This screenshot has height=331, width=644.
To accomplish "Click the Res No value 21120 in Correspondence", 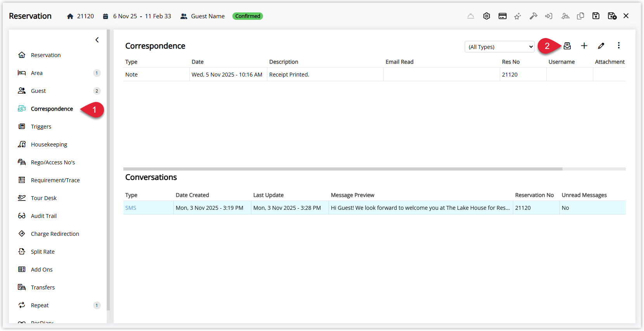I will (510, 75).
